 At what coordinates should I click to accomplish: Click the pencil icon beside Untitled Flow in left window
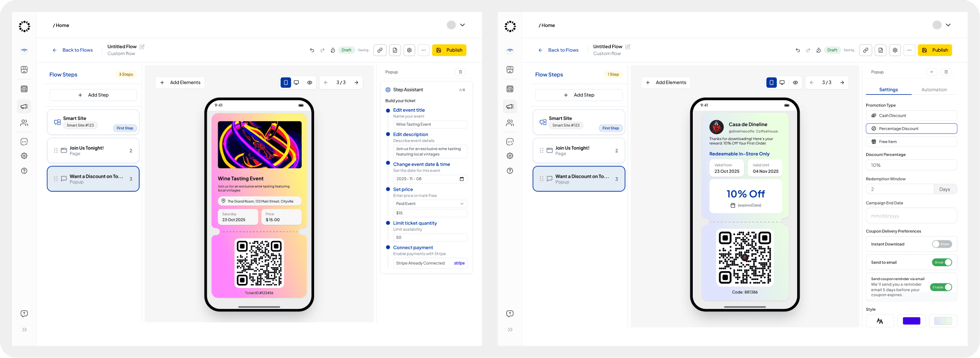(142, 47)
